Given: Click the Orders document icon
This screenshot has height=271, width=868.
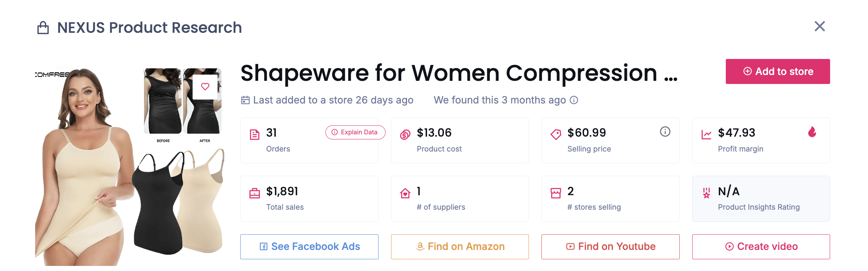Looking at the screenshot, I should point(255,135).
